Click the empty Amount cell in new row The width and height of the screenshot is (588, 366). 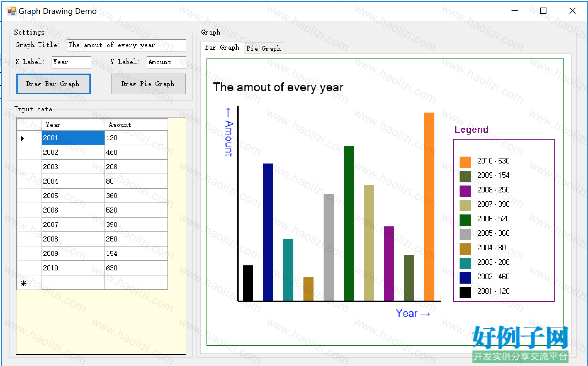(x=136, y=283)
